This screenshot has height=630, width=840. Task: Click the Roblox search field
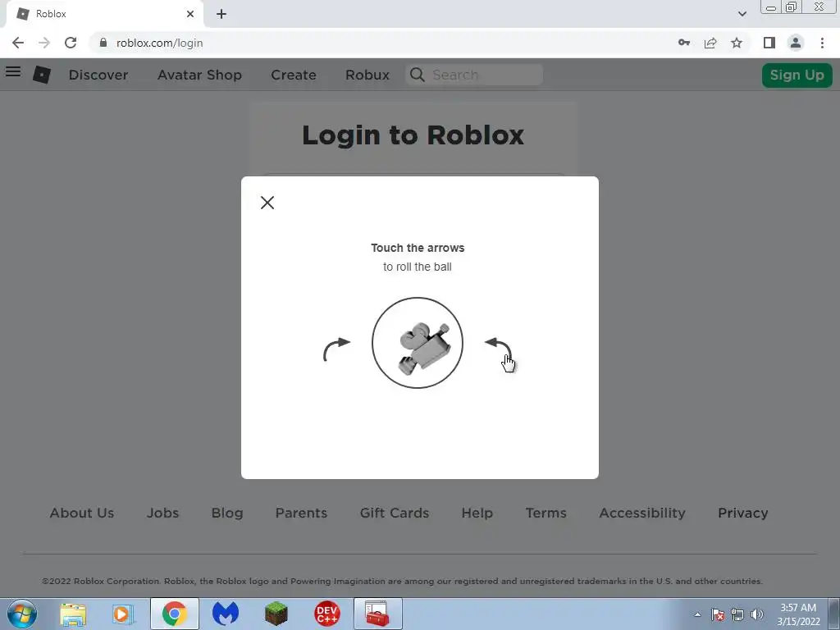[475, 75]
